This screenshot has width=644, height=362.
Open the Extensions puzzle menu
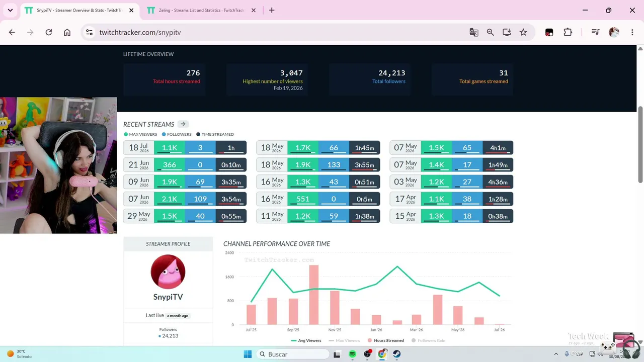click(568, 32)
